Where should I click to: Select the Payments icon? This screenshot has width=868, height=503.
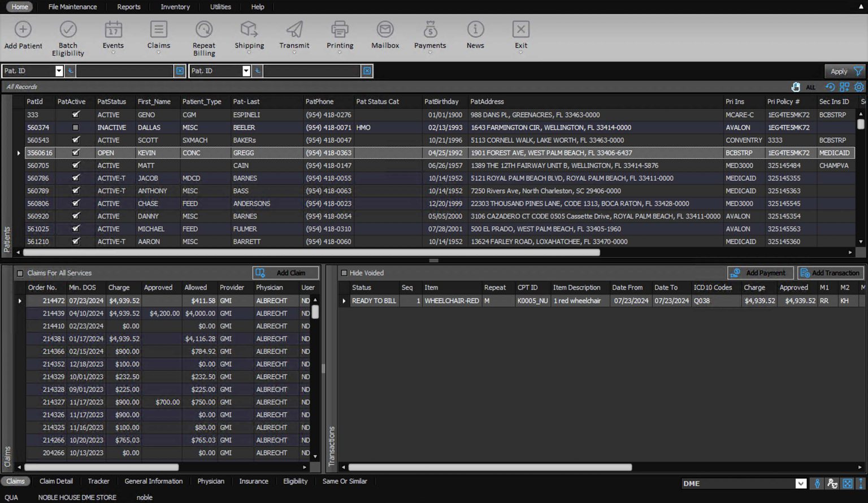coord(429,34)
